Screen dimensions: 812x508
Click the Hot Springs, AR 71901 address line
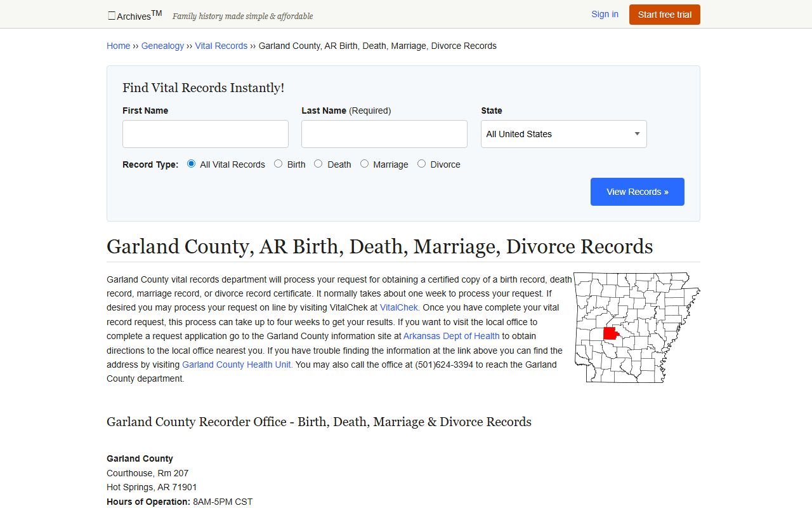tap(152, 487)
